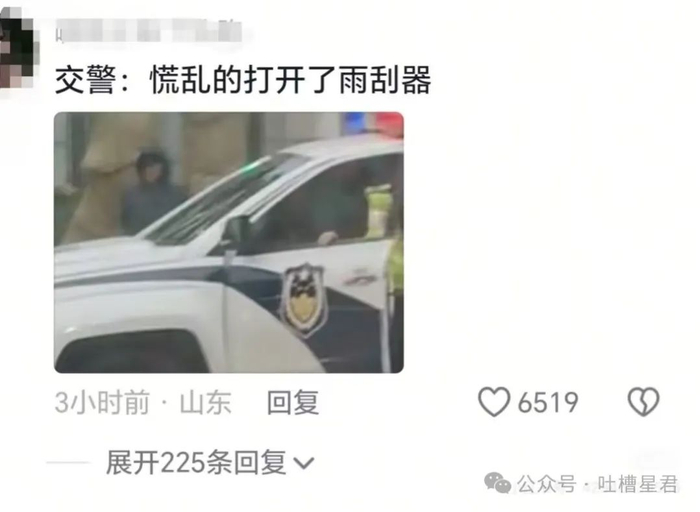
Task: Click the hooded person in the photo background
Action: point(151,192)
